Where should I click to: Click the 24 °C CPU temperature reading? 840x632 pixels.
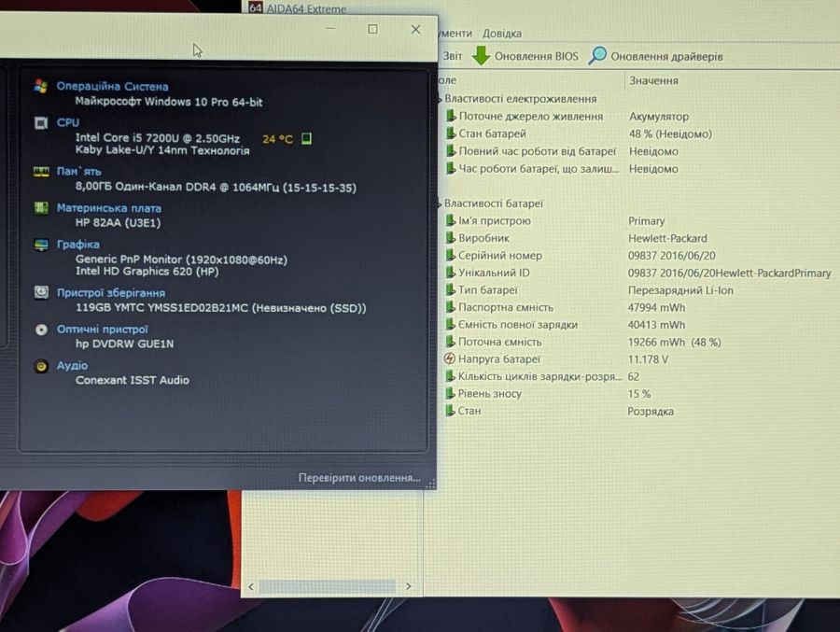[277, 139]
